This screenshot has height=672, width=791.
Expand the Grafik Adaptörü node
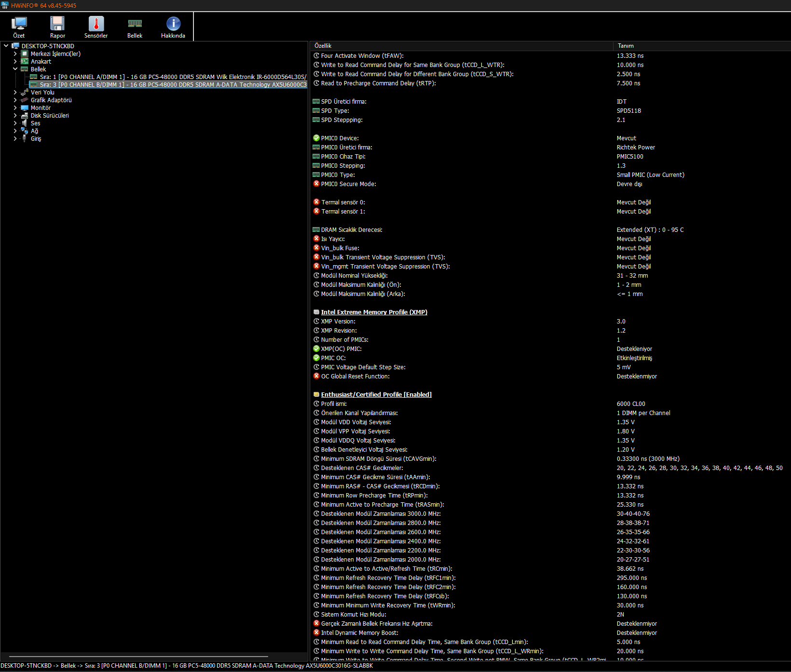click(x=15, y=100)
